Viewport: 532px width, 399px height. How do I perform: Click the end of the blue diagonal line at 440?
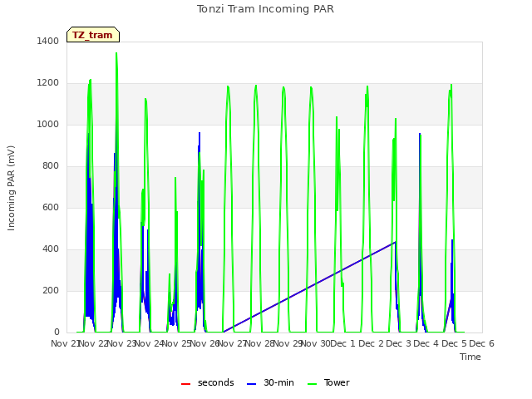coord(395,242)
